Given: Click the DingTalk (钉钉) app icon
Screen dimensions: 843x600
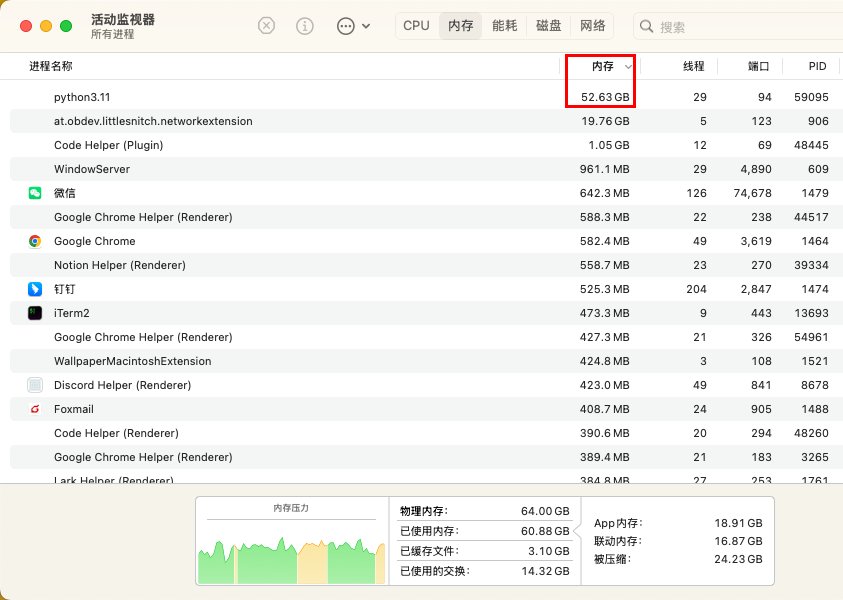Looking at the screenshot, I should tap(35, 289).
